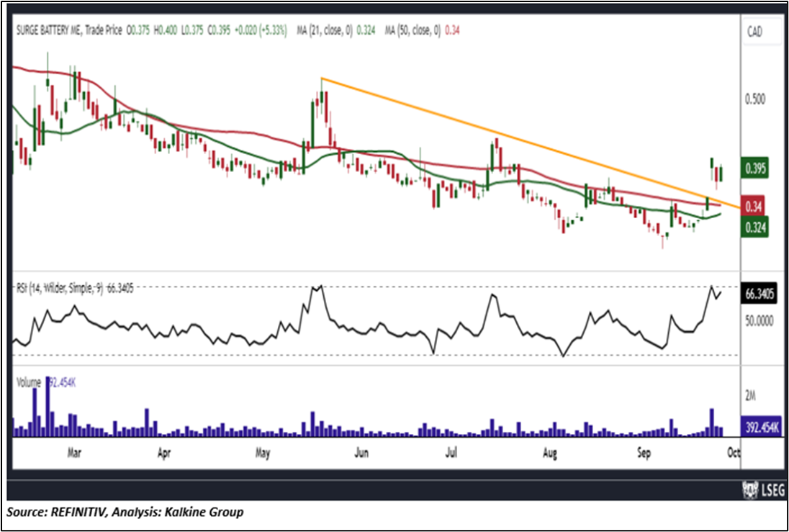The width and height of the screenshot is (789, 532).
Task: Click the 0.500 price axis label
Action: [x=755, y=99]
